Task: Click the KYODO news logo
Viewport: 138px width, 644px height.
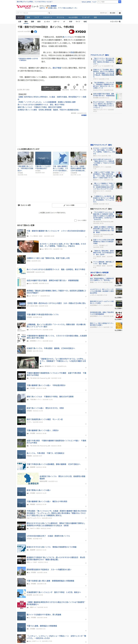Action: tap(77, 32)
